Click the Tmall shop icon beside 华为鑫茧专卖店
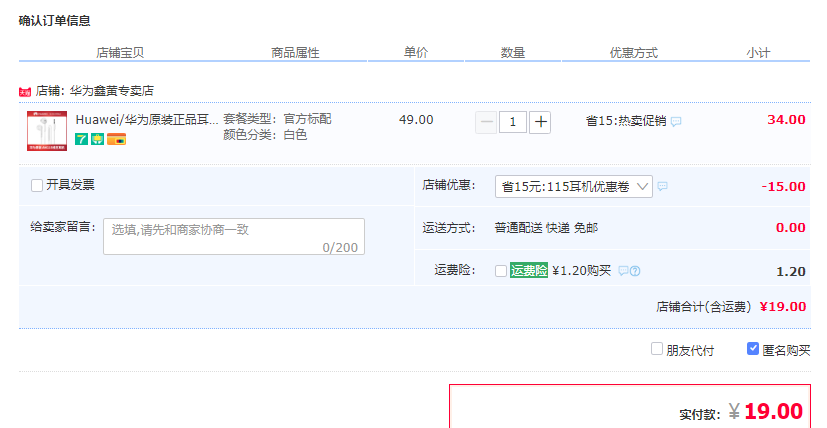The image size is (827, 428). click(x=25, y=92)
